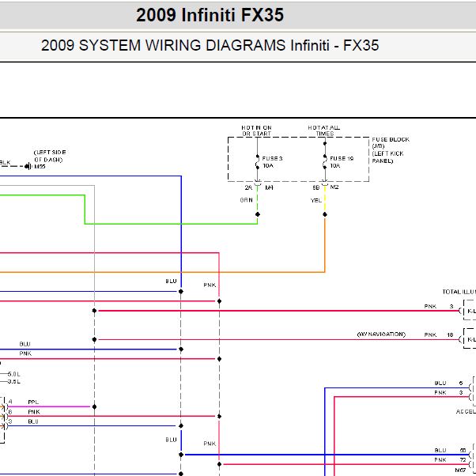The height and width of the screenshot is (476, 476).
Task: Click the '6B' connector pin label
Action: [x=316, y=187]
